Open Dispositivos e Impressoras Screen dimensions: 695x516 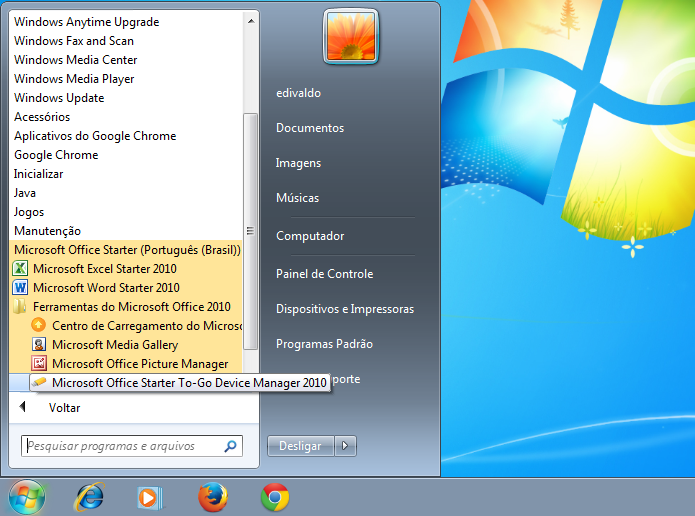coord(345,309)
